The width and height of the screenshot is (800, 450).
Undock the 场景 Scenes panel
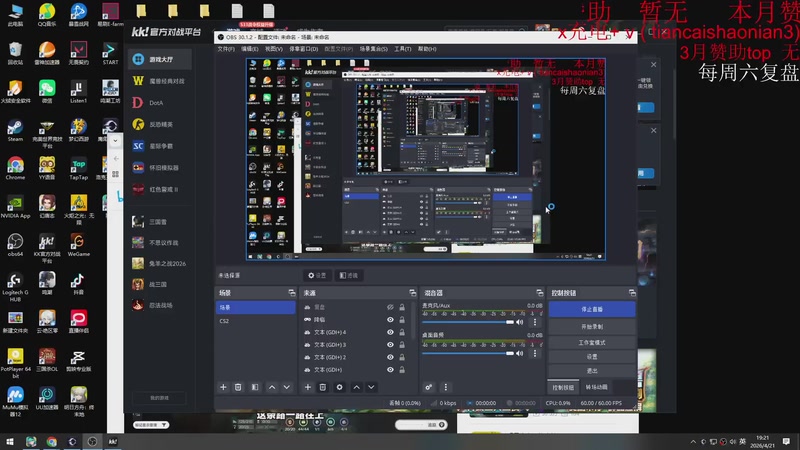point(291,293)
